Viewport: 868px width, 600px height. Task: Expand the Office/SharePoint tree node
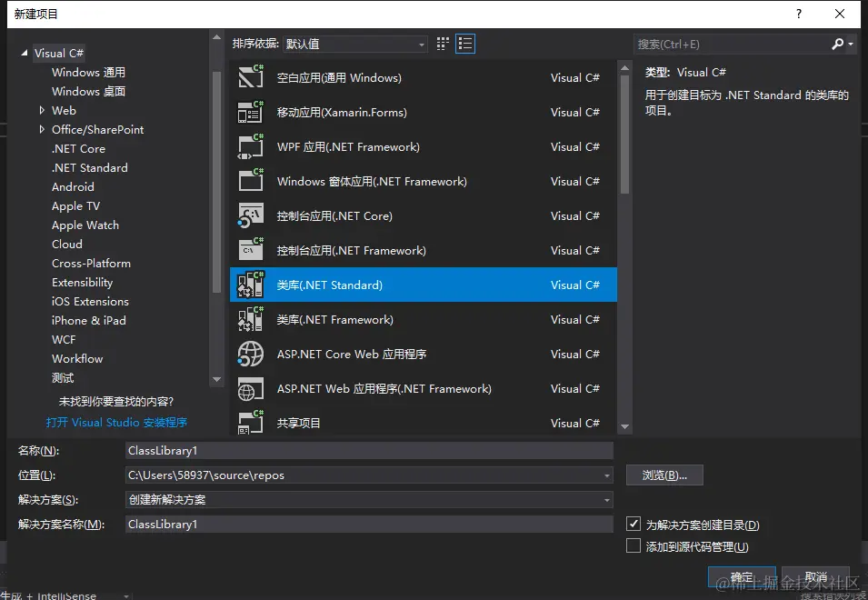pos(42,129)
